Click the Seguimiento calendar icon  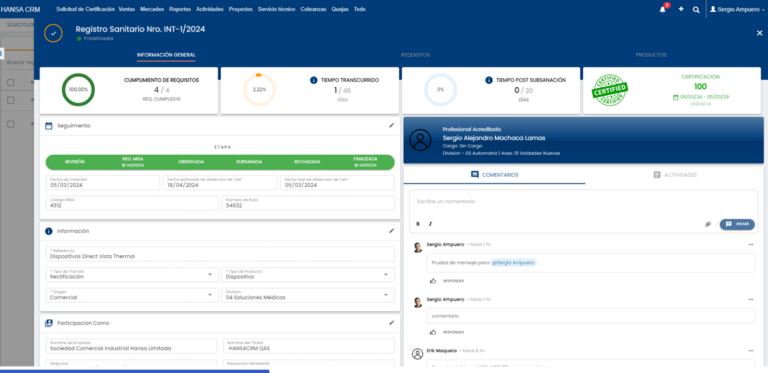48,126
